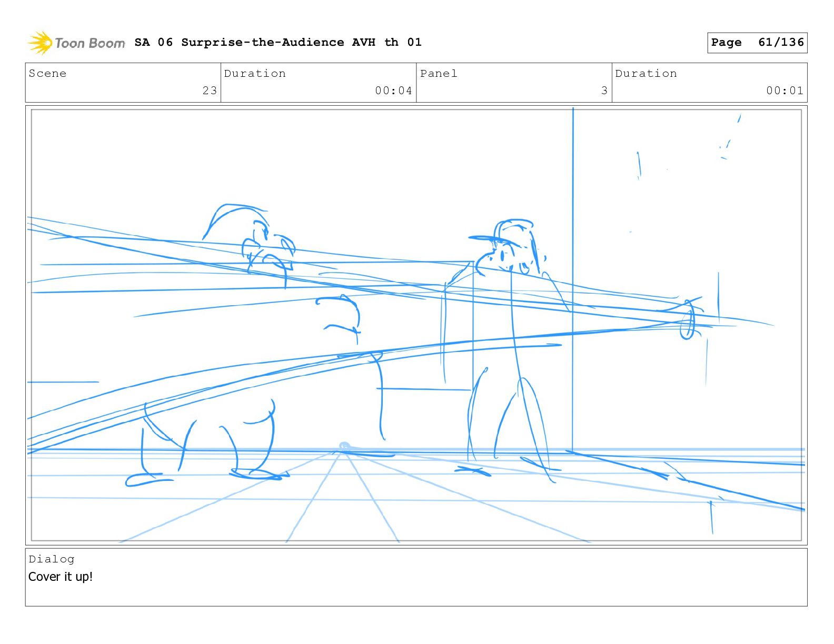The height and width of the screenshot is (644, 834).
Task: Click the Page 61/136 box
Action: tap(757, 43)
